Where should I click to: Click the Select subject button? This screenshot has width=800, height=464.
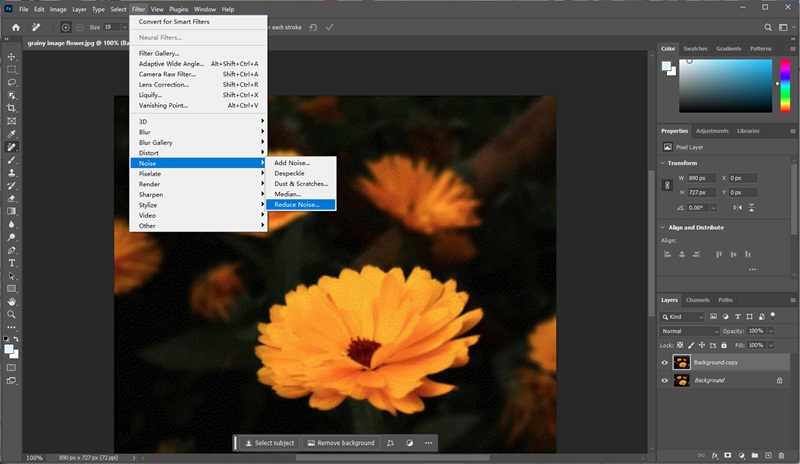coord(269,443)
